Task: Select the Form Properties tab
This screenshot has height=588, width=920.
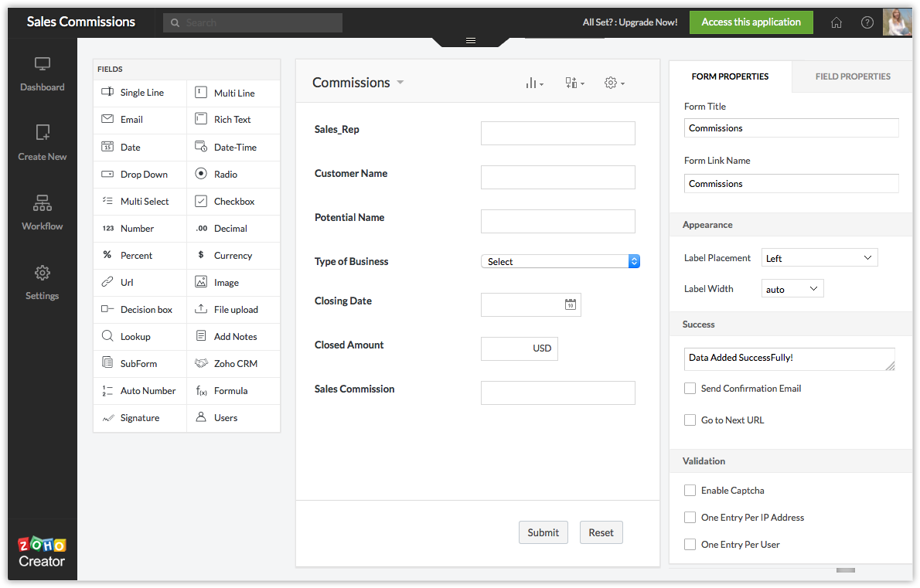Action: [730, 76]
